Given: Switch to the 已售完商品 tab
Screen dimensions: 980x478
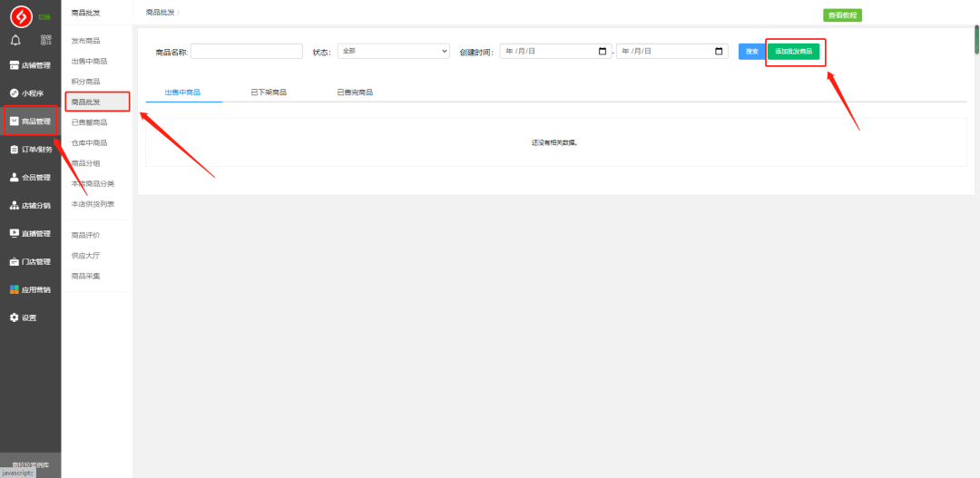Looking at the screenshot, I should 355,93.
